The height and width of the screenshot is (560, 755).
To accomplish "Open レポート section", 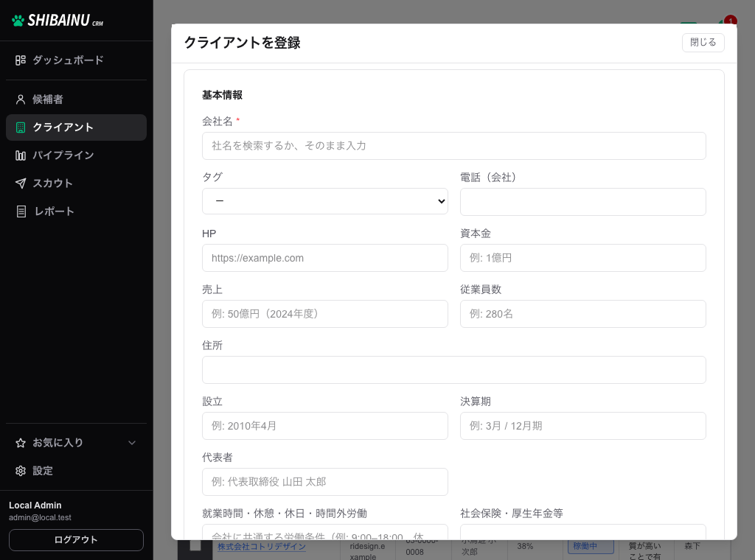I will tap(76, 211).
